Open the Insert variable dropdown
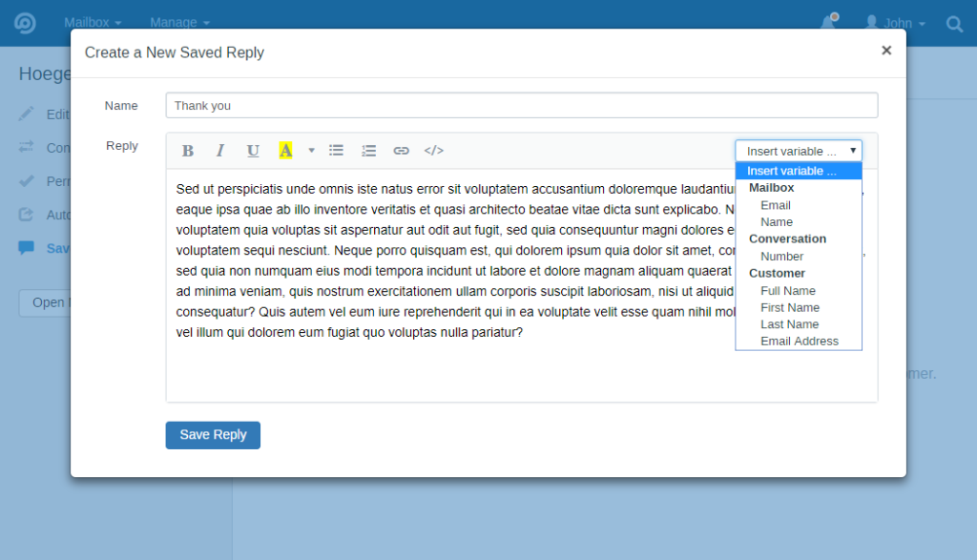977x560 pixels. 798,150
